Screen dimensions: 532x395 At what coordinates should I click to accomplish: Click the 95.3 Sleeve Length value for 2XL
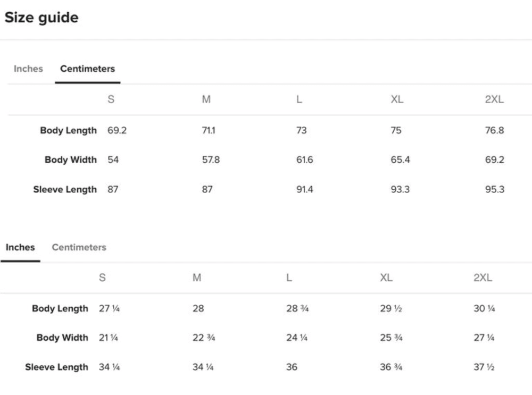(x=495, y=189)
